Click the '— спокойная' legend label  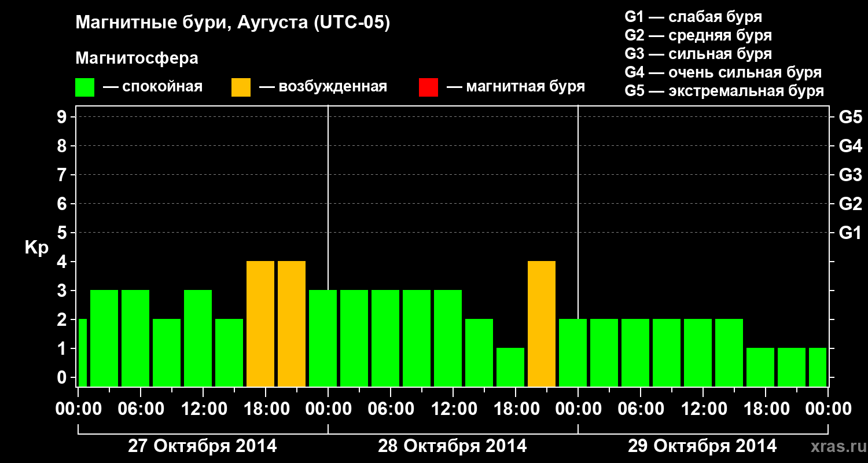coord(153,87)
